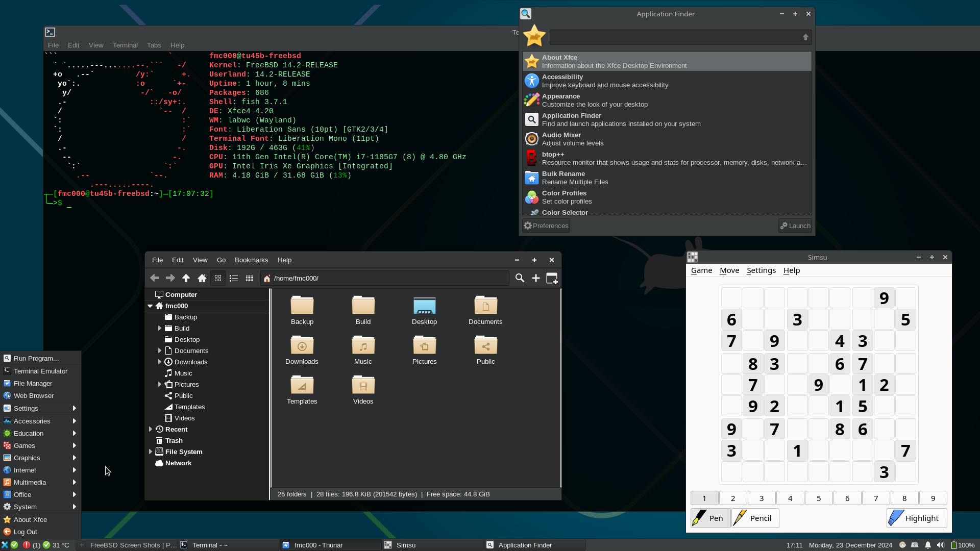Expand the Pictures folder in Thunar
Screen dimensions: 980x551
(x=160, y=384)
